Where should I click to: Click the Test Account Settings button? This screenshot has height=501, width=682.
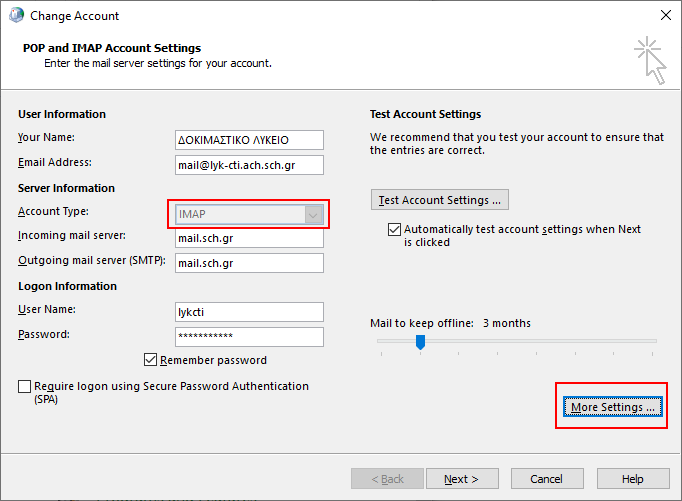click(x=439, y=200)
